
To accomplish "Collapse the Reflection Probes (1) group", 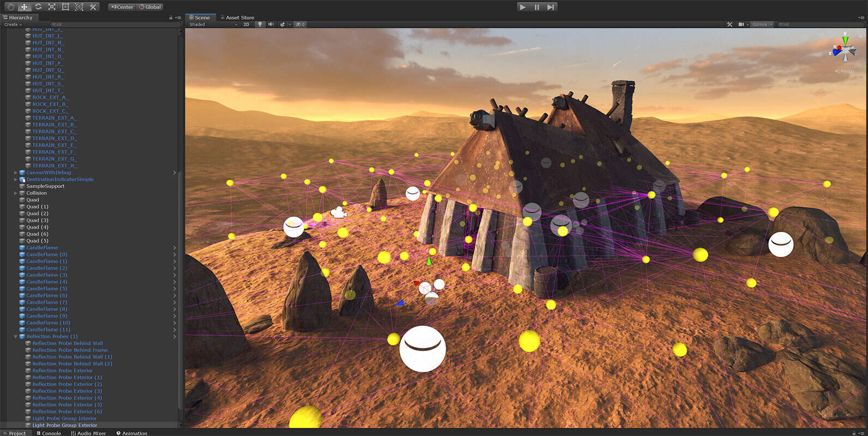I will click(x=15, y=337).
